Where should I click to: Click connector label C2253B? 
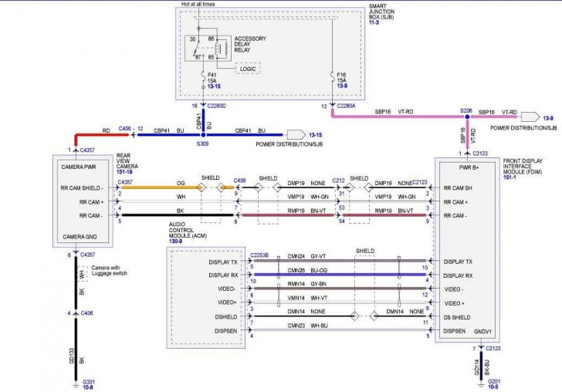click(259, 255)
